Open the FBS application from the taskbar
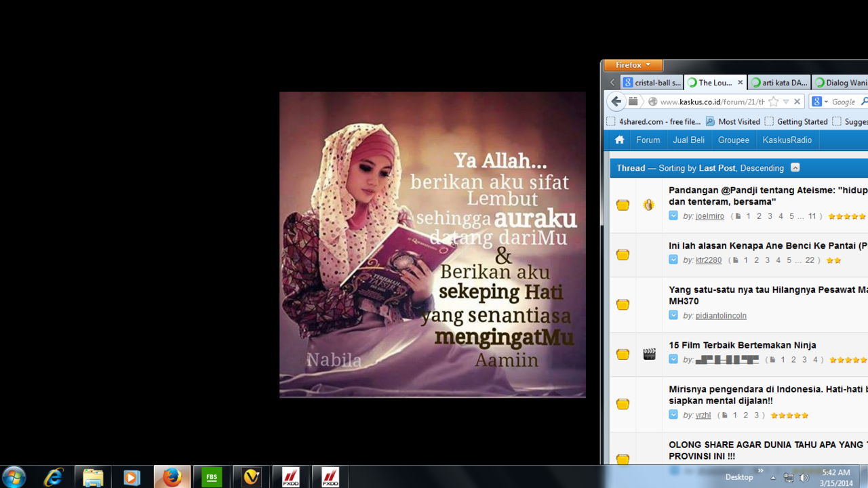The height and width of the screenshot is (488, 868). pyautogui.click(x=211, y=476)
